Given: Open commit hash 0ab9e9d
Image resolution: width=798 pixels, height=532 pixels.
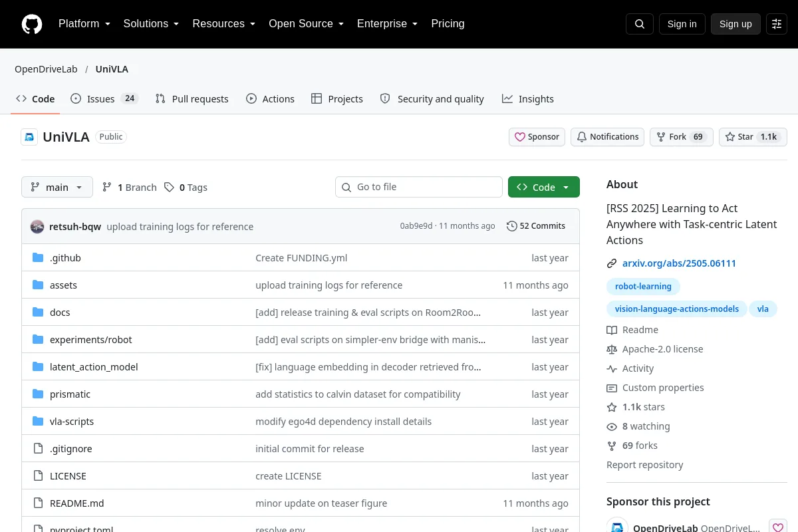Looking at the screenshot, I should [416, 226].
